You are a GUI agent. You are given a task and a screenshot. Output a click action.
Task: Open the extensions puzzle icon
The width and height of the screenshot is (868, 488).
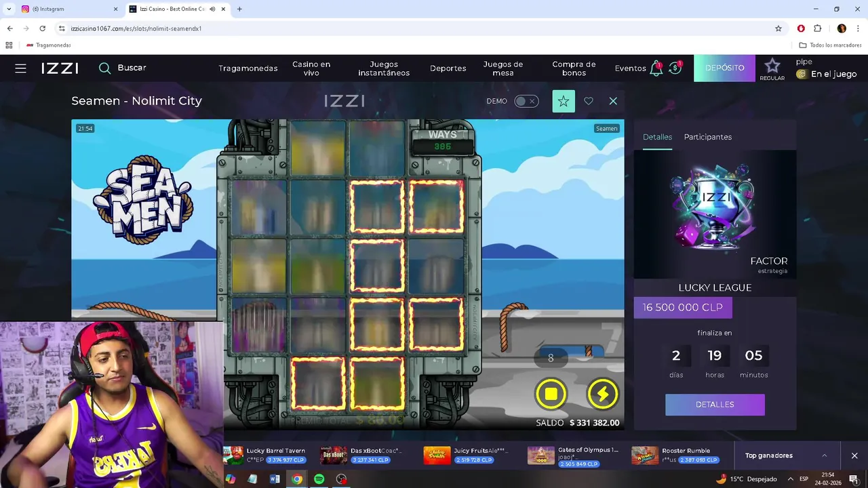(x=818, y=28)
